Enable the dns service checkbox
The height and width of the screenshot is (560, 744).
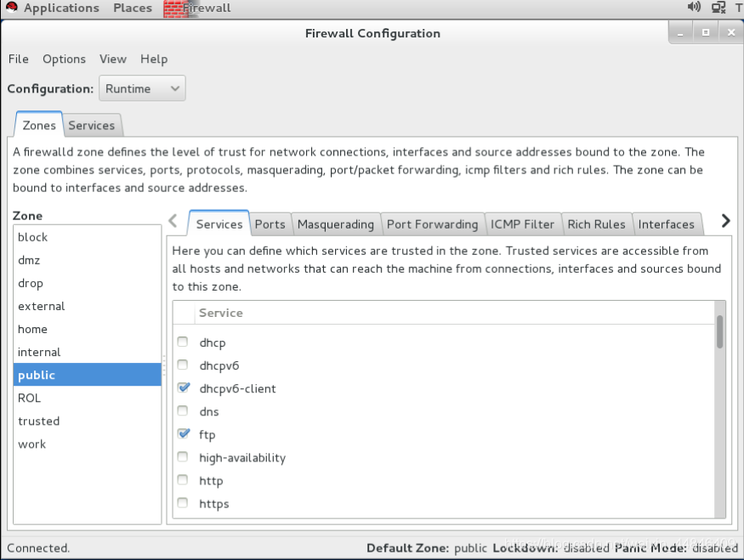coord(183,410)
